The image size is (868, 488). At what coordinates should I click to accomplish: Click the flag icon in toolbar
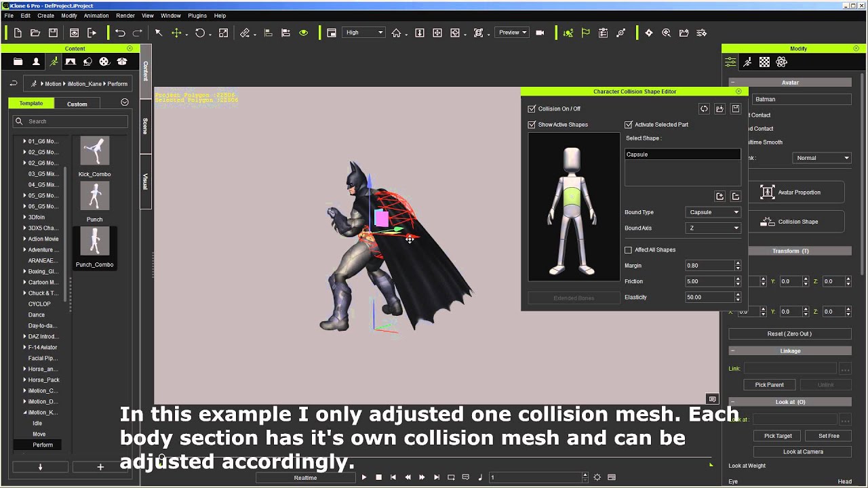point(586,33)
